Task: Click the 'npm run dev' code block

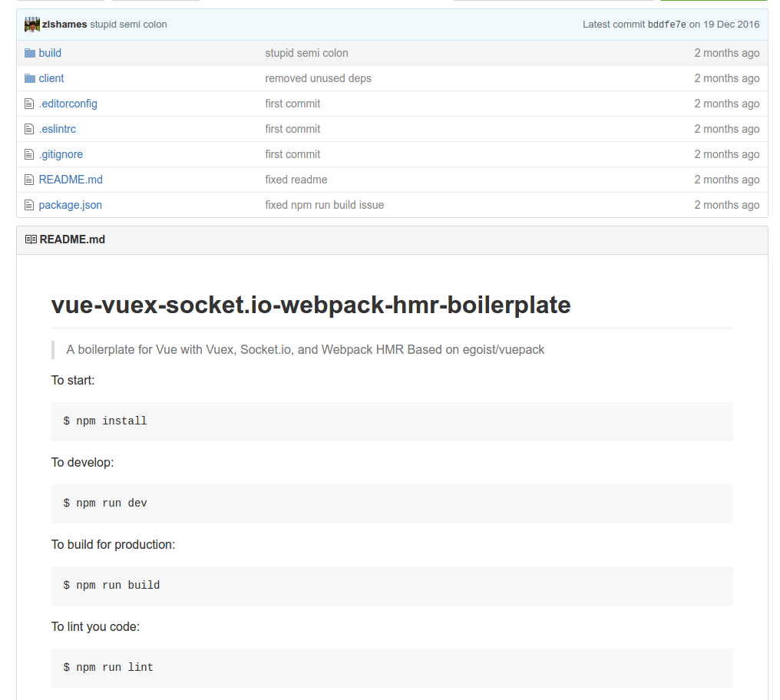Action: pos(392,504)
